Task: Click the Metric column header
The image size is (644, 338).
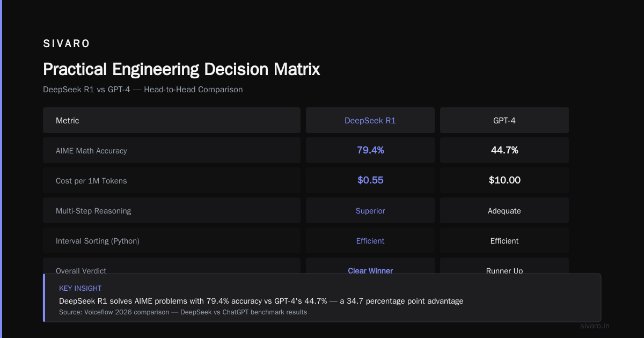Action: click(172, 120)
